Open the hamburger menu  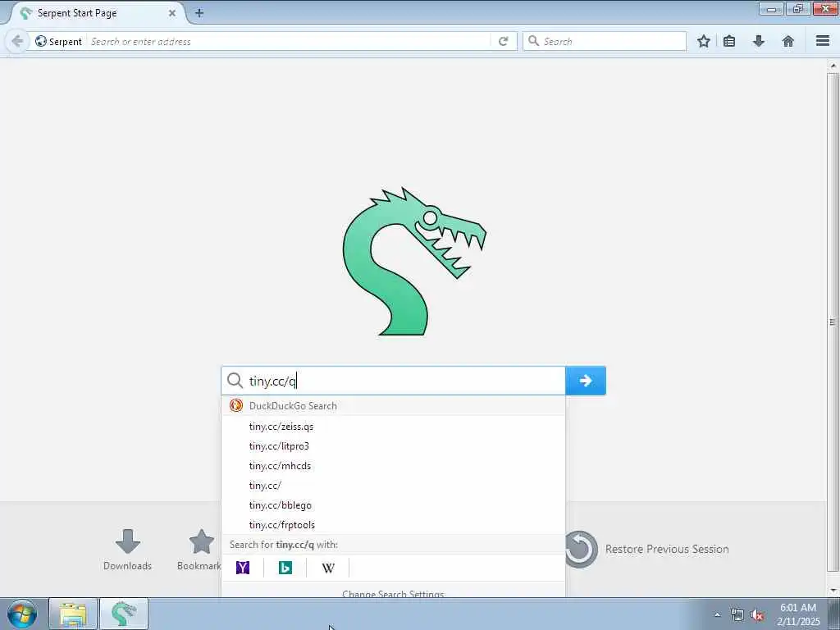823,41
